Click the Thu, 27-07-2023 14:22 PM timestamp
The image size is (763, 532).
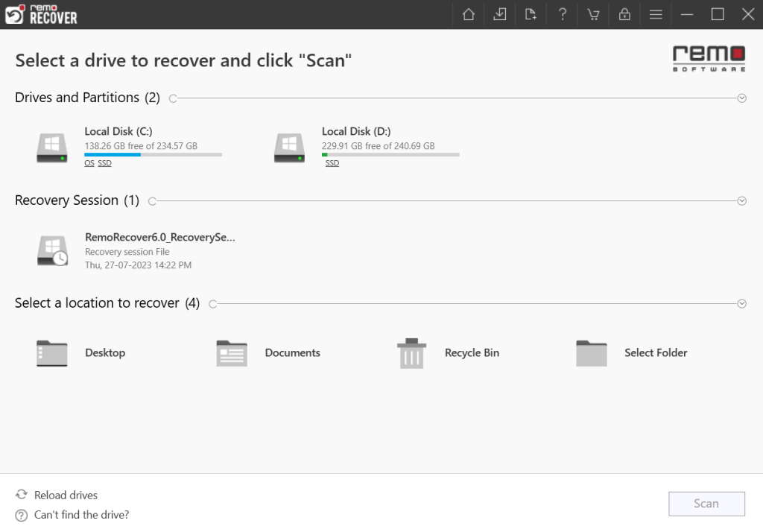[x=138, y=265]
